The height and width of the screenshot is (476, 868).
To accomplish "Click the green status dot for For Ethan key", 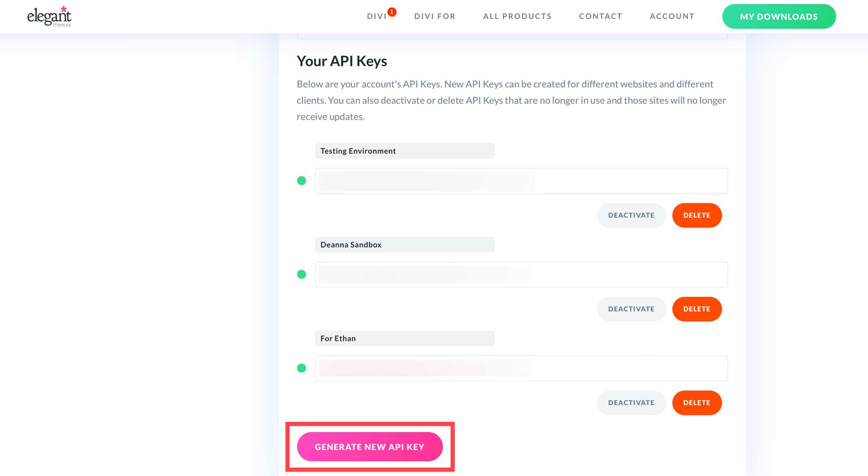I will click(302, 368).
